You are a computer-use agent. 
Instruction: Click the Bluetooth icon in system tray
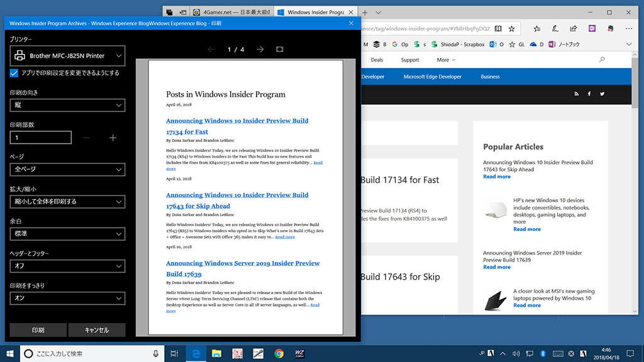coord(543,353)
